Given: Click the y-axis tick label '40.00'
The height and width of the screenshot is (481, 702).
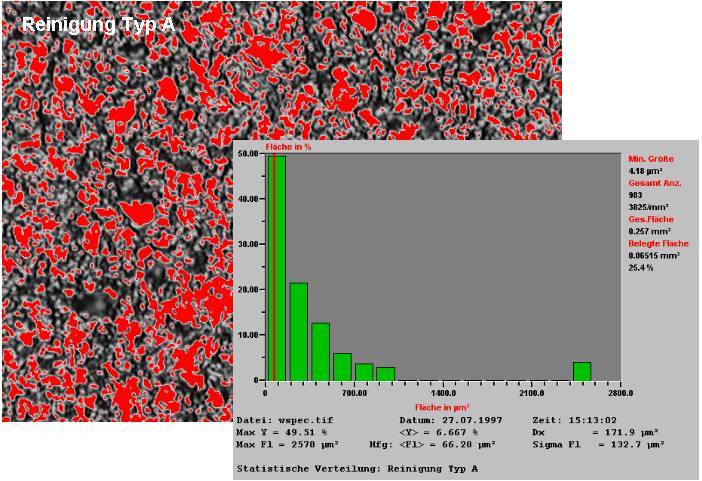Looking at the screenshot, I should pos(248,199).
